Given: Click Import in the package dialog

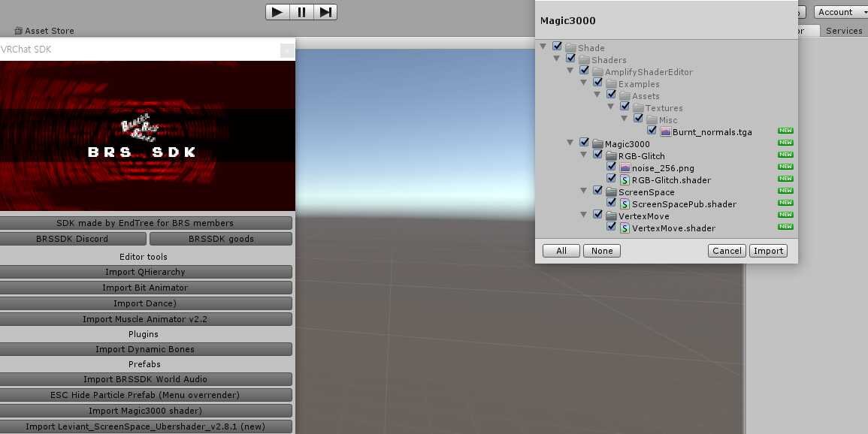Looking at the screenshot, I should [768, 251].
